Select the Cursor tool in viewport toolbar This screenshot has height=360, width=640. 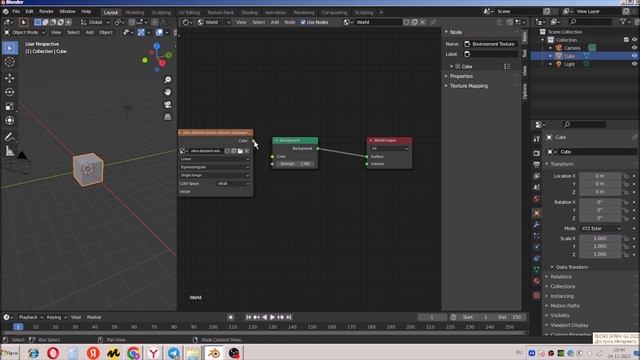(x=10, y=62)
